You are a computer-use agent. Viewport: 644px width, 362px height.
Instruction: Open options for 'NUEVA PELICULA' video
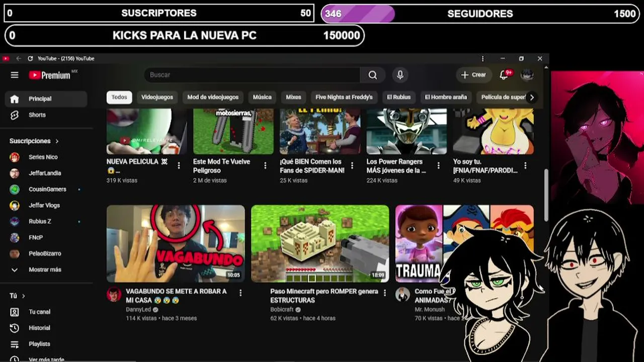179,165
